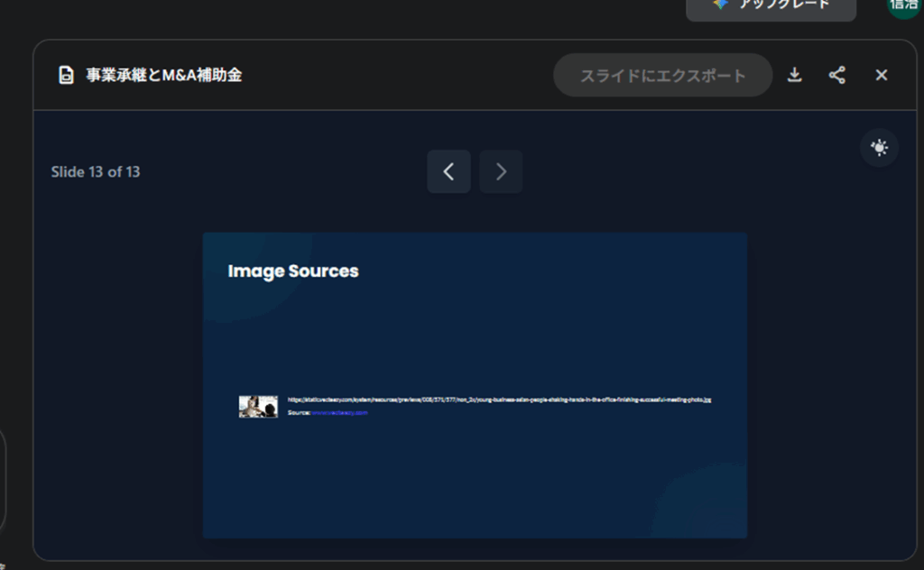The image size is (924, 570).
Task: Open the vecteezy source link on slide
Action: tap(339, 412)
